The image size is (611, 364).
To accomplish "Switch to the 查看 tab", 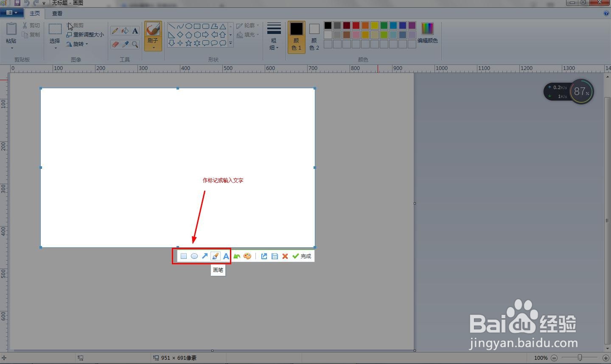I will [x=57, y=14].
